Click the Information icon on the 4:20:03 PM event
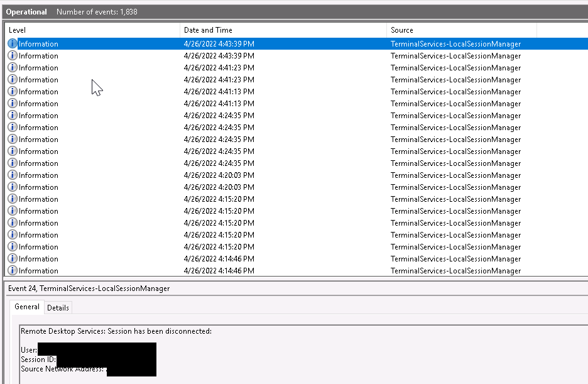Image resolution: width=588 pixels, height=384 pixels. pyautogui.click(x=12, y=175)
